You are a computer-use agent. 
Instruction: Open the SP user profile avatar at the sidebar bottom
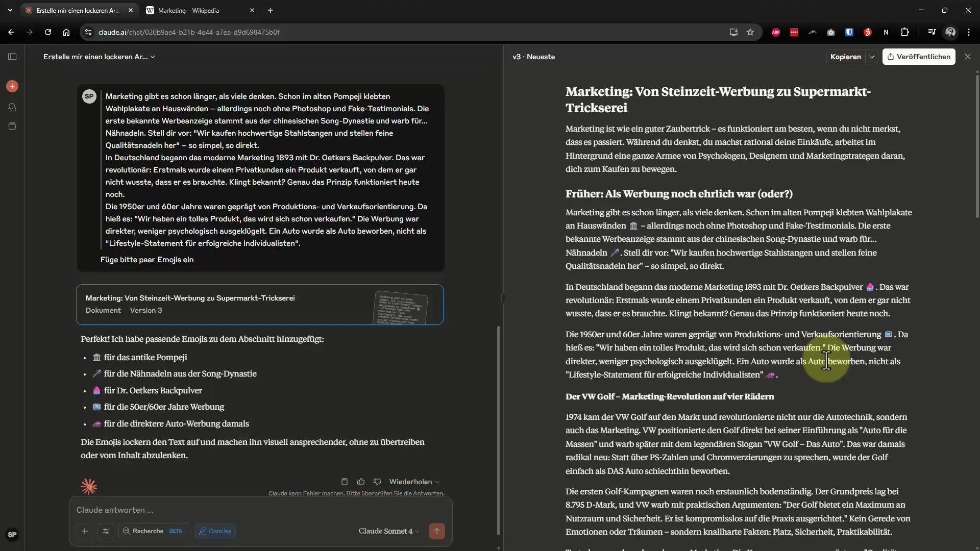click(12, 535)
